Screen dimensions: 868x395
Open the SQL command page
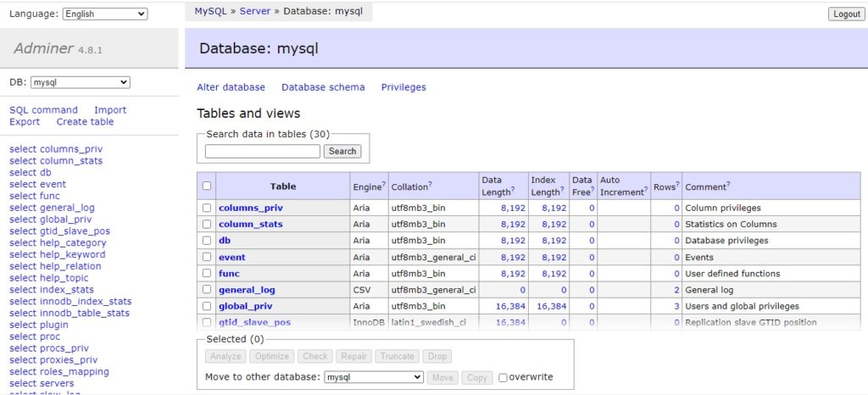coord(43,110)
